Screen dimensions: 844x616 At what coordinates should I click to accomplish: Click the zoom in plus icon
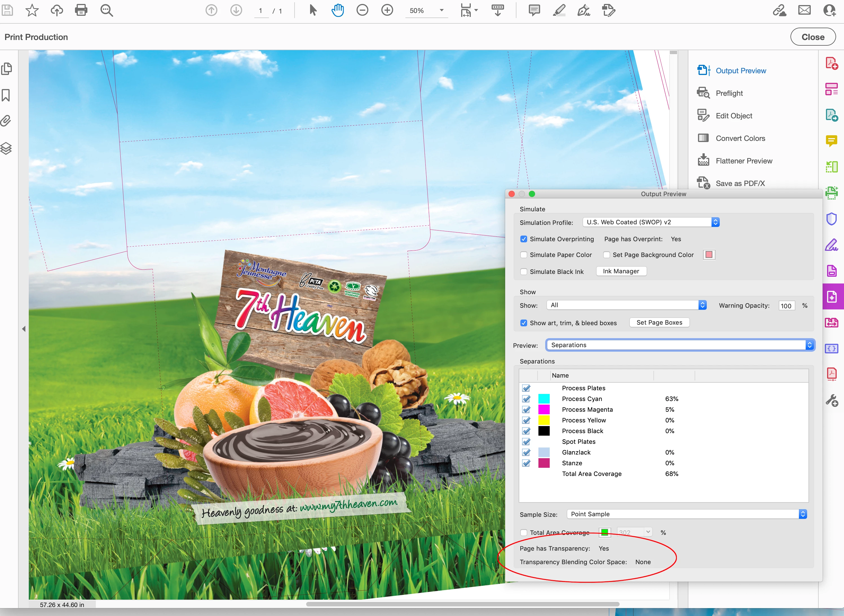click(387, 10)
